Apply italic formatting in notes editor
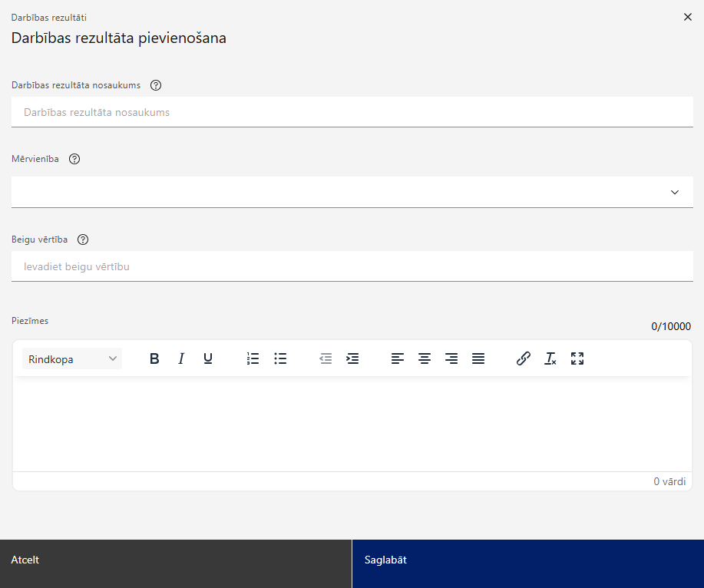Screen dimensions: 704x588 tap(181, 358)
